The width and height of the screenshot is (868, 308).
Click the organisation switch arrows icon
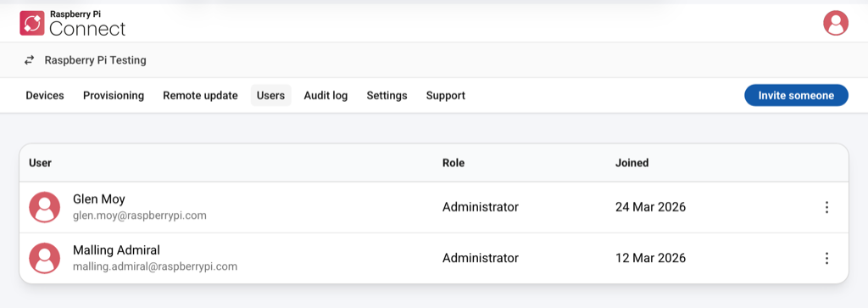(29, 60)
